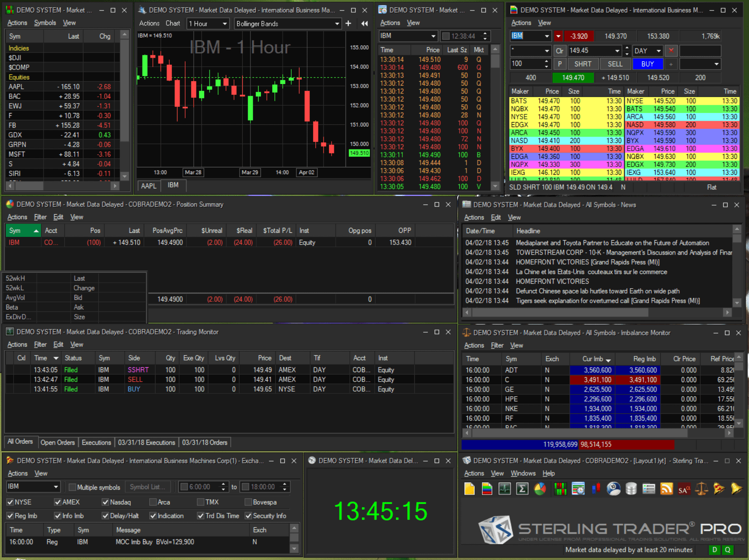Click the Sigma summary icon on the toolbar
This screenshot has width=749, height=560.
[522, 489]
